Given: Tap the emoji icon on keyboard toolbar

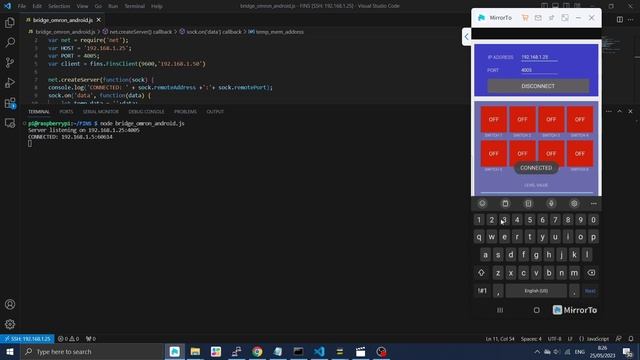Looking at the screenshot, I should pyautogui.click(x=482, y=203).
